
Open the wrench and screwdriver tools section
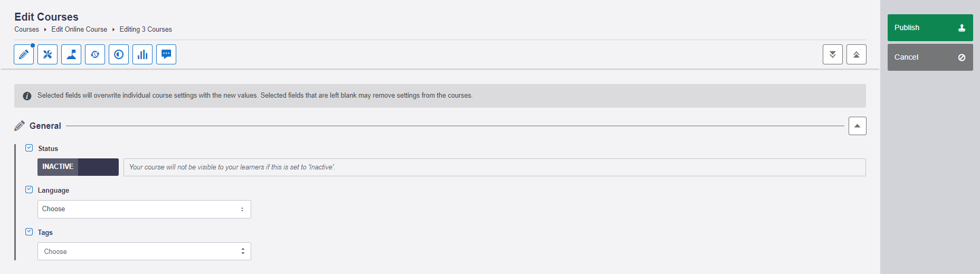click(x=47, y=54)
